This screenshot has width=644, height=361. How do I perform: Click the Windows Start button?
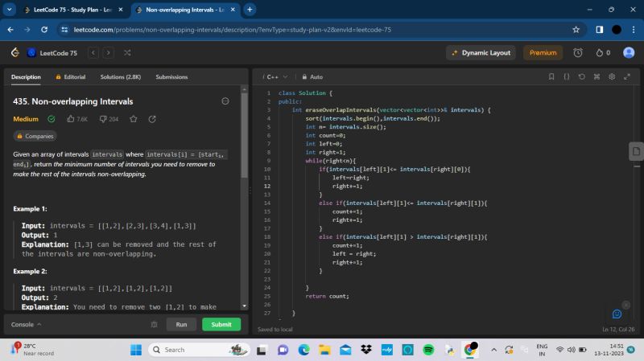(x=136, y=350)
